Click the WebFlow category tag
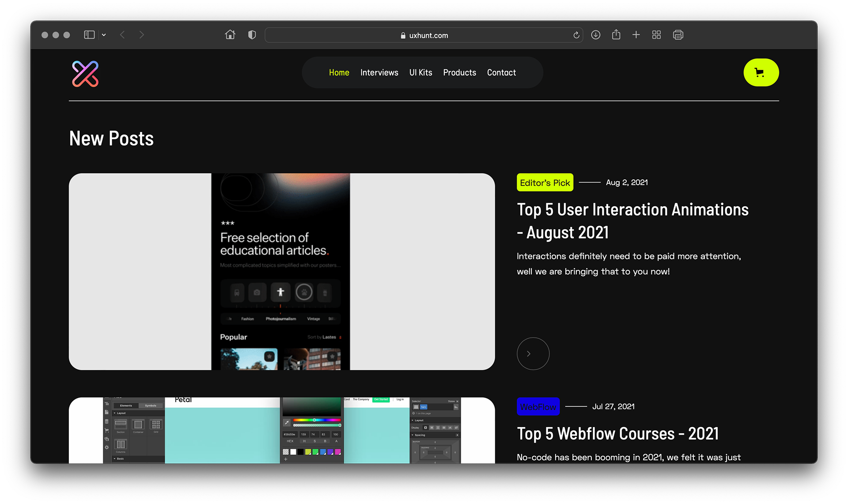The width and height of the screenshot is (848, 504). tap(538, 406)
